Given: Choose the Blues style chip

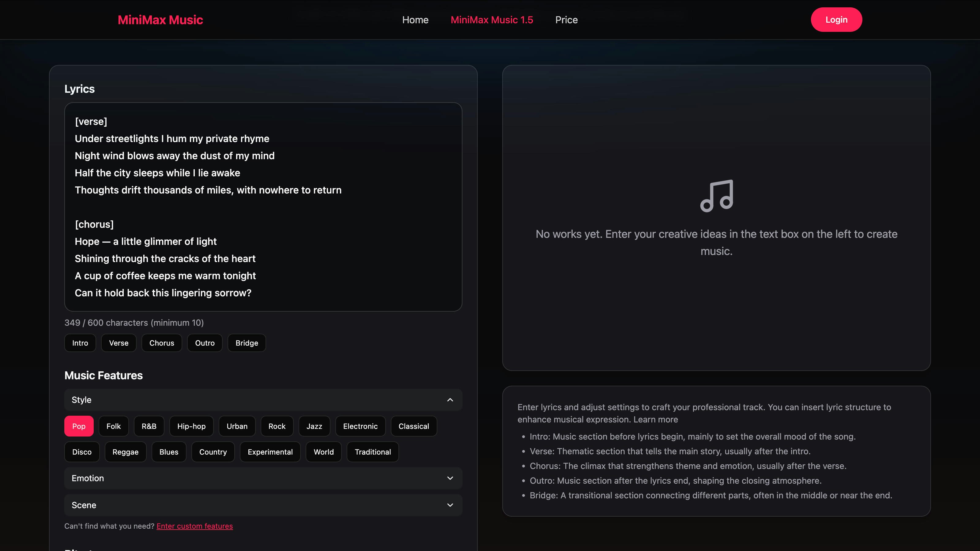Looking at the screenshot, I should [x=168, y=452].
